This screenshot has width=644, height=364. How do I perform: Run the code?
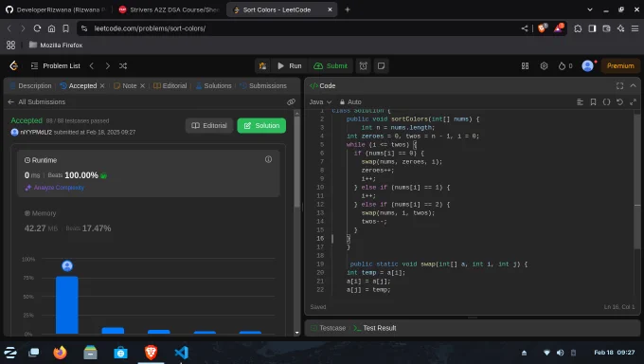pos(290,65)
